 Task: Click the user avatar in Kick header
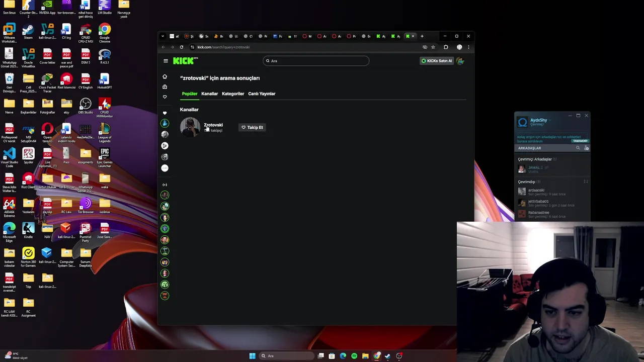(460, 61)
